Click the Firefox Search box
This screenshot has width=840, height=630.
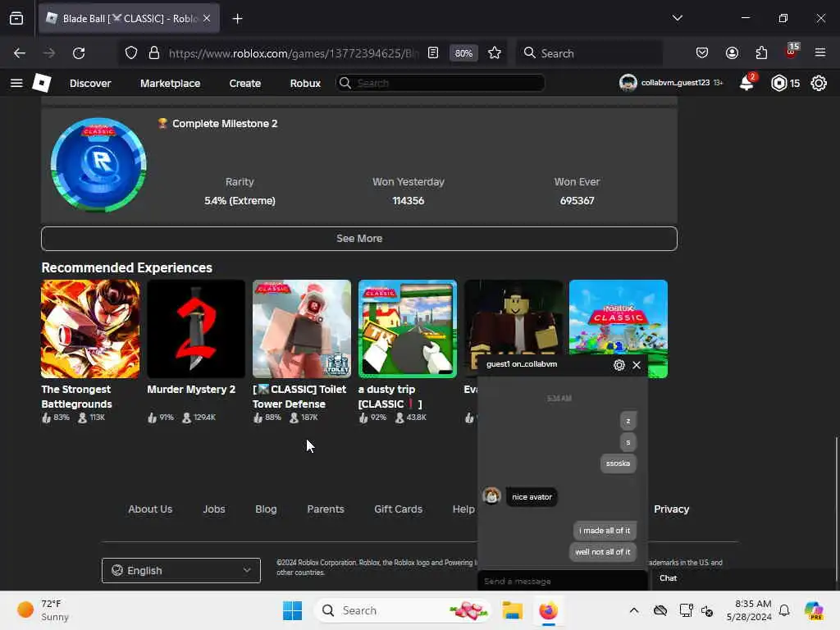coord(589,53)
